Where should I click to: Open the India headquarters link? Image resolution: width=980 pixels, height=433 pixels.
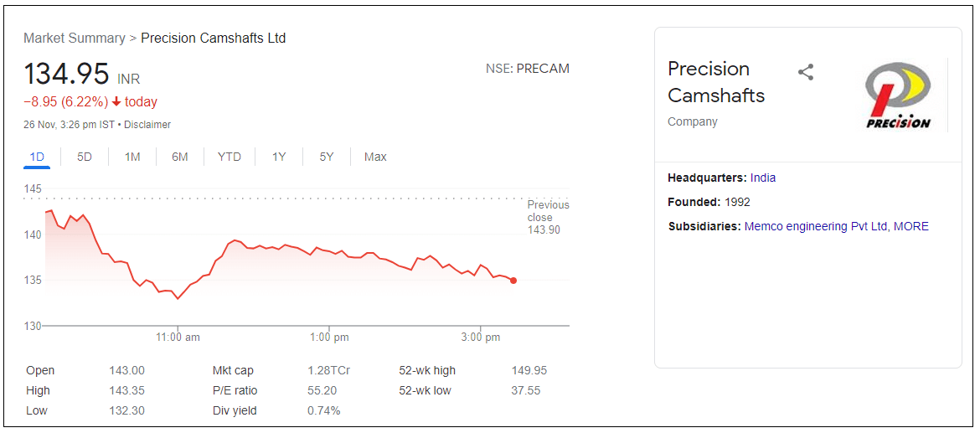(763, 178)
